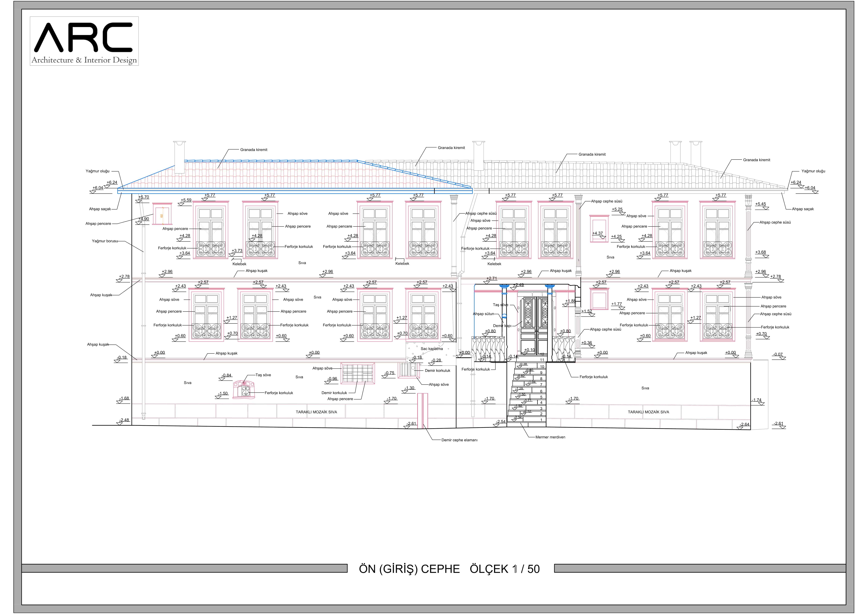Select the '+3.73' elevation mark
868x614 pixels.
click(x=237, y=251)
